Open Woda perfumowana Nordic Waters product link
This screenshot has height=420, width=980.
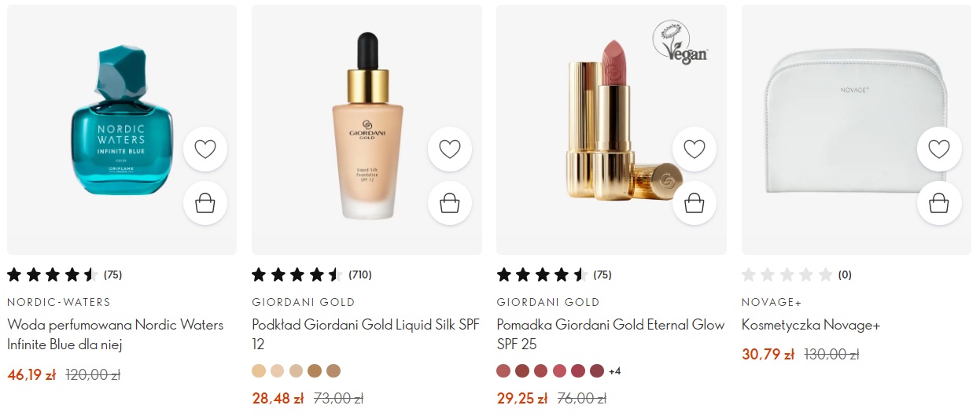[115, 334]
